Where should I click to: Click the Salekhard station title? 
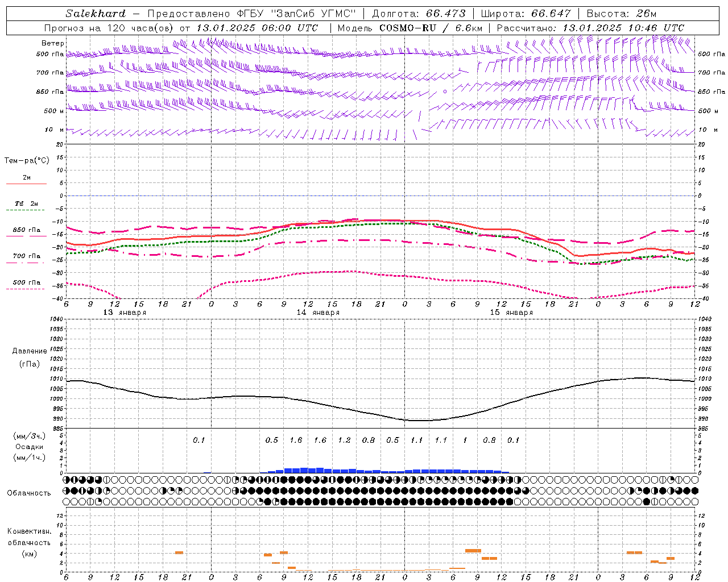click(96, 14)
